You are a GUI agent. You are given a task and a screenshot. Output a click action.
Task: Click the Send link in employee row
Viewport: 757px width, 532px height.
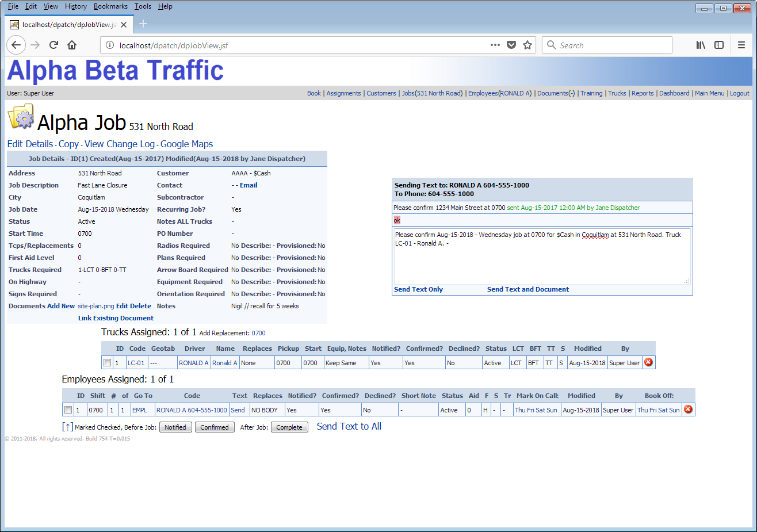[x=238, y=410]
